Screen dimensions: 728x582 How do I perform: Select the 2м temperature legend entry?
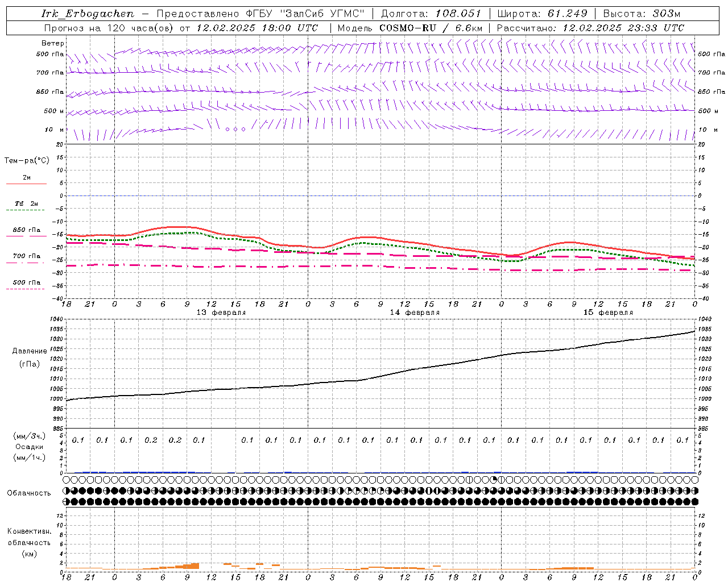tap(27, 178)
